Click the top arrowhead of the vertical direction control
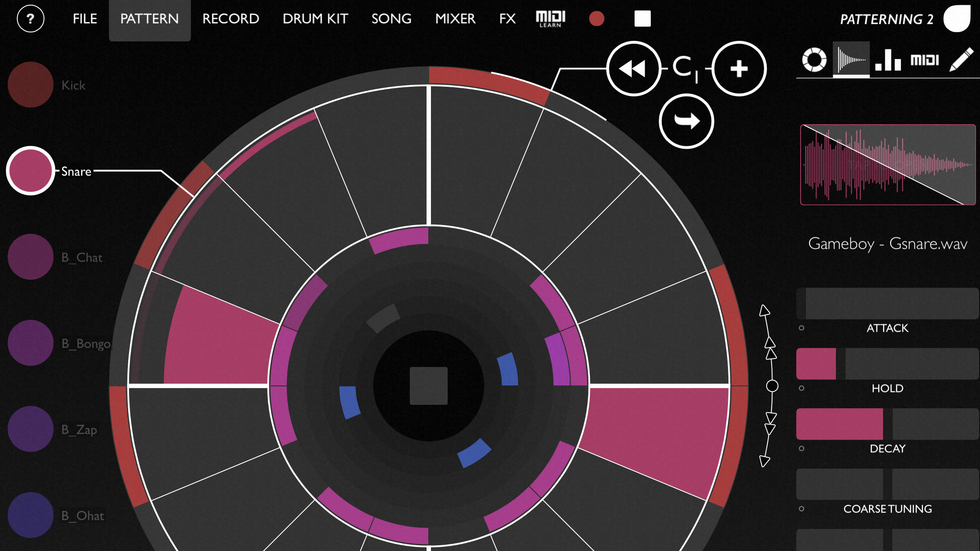Image resolution: width=980 pixels, height=551 pixels. pyautogui.click(x=765, y=311)
